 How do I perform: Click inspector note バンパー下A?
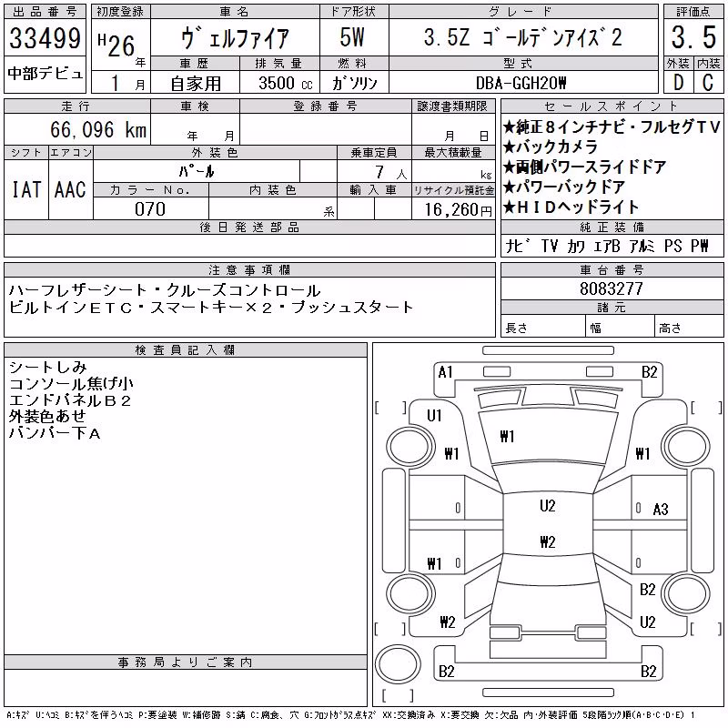tap(55, 433)
